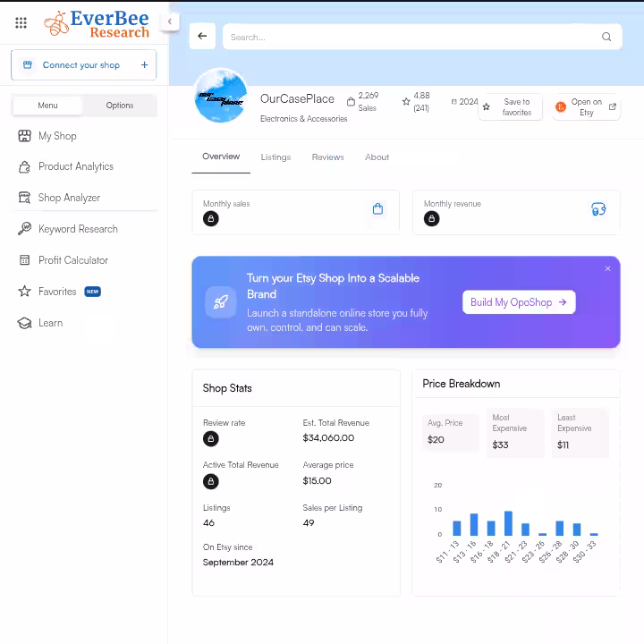Click the Most Expensive $33 card
Image resolution: width=644 pixels, height=644 pixels.
click(x=515, y=433)
